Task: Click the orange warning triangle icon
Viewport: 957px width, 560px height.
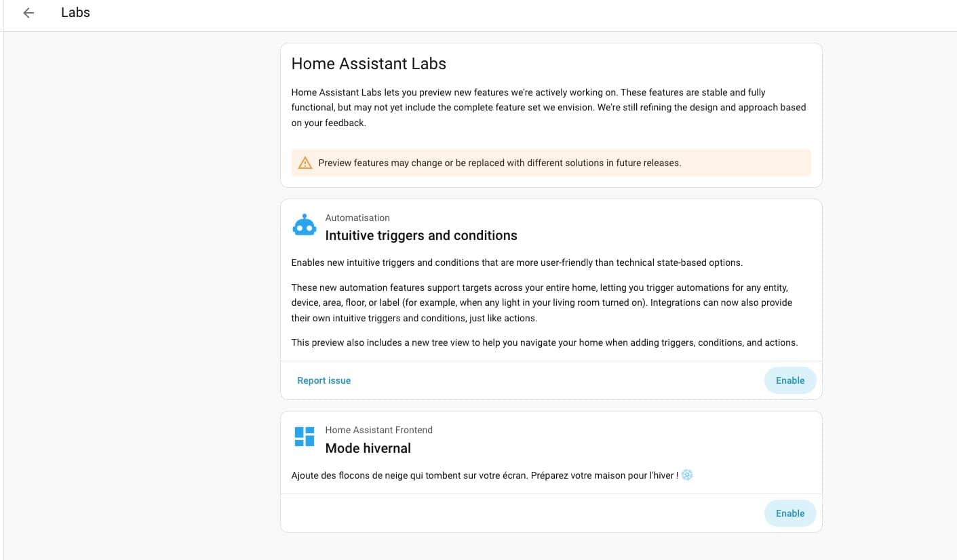Action: (305, 163)
